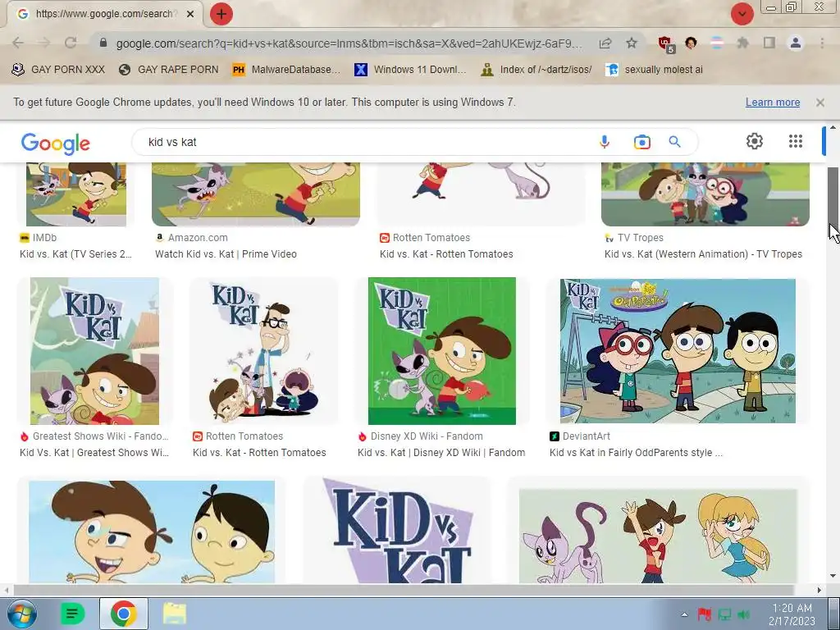Open TV Tropes Kid vs. Kat Western Animation result
The height and width of the screenshot is (630, 840).
[703, 254]
